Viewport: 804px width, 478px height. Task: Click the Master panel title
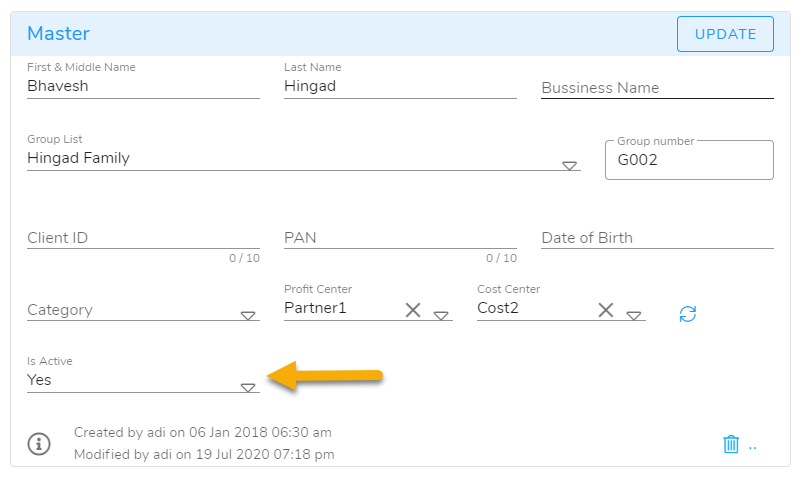(x=58, y=34)
